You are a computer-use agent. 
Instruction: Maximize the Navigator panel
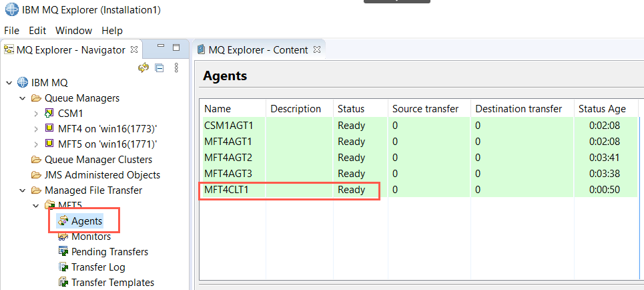[x=176, y=47]
